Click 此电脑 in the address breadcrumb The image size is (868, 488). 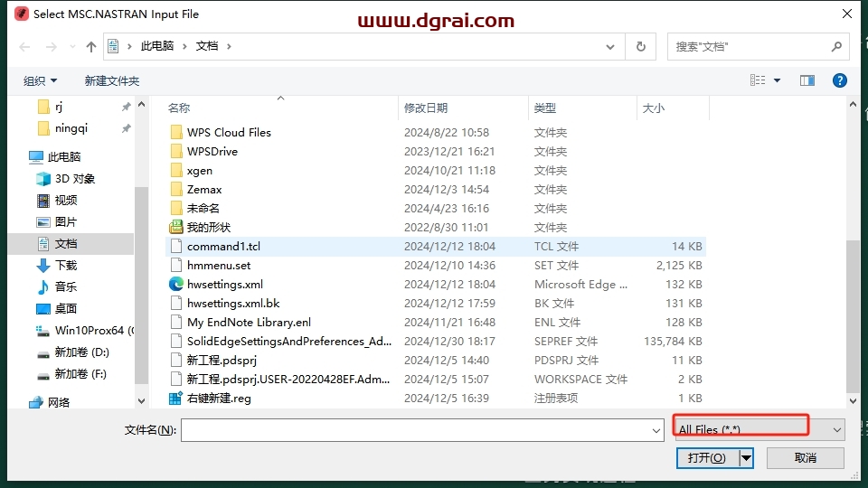click(x=156, y=46)
